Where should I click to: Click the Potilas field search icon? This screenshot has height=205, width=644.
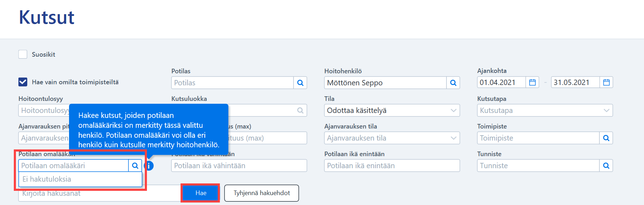tap(300, 83)
